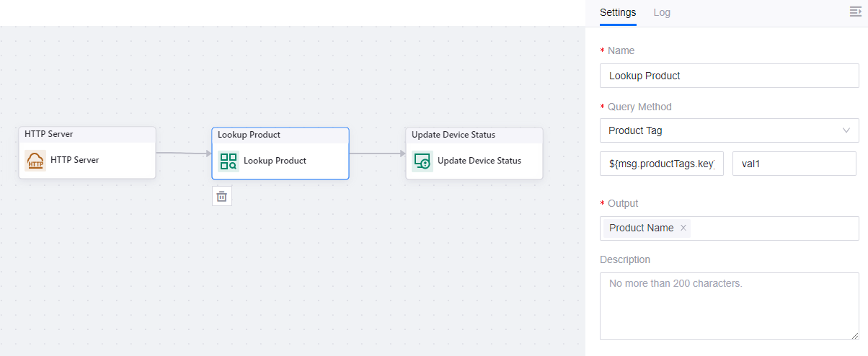Open the Log tab
The height and width of the screenshot is (356, 868).
662,12
